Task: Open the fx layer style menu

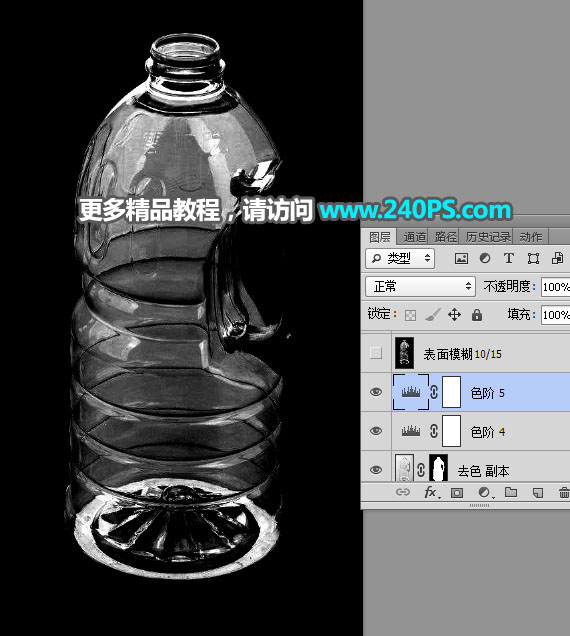Action: [x=431, y=492]
